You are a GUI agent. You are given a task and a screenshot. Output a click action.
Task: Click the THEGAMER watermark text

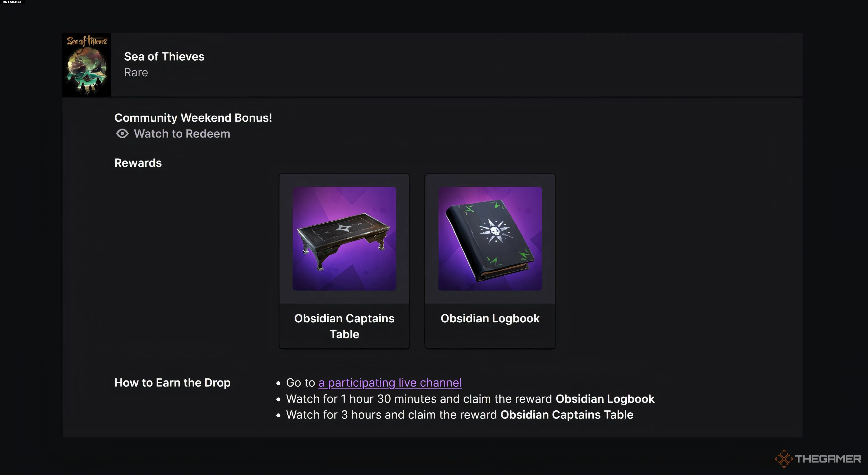pos(828,458)
